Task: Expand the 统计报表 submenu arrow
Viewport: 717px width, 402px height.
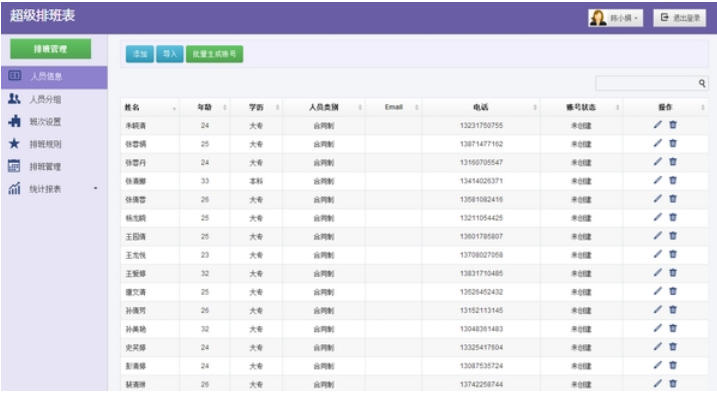Action: [96, 188]
